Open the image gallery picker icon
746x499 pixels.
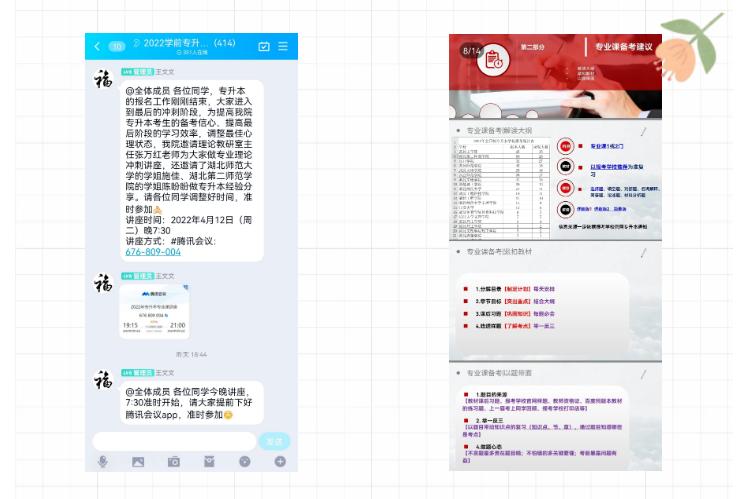point(138,461)
